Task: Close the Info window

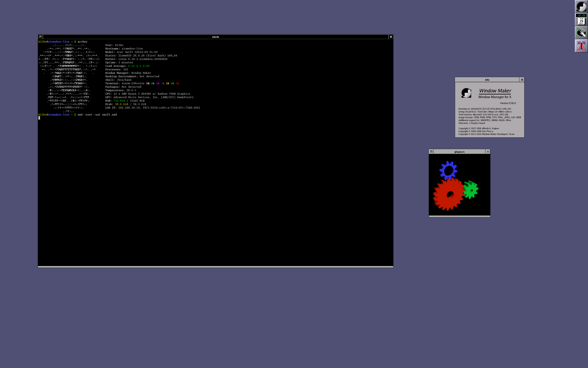Action: [522, 80]
